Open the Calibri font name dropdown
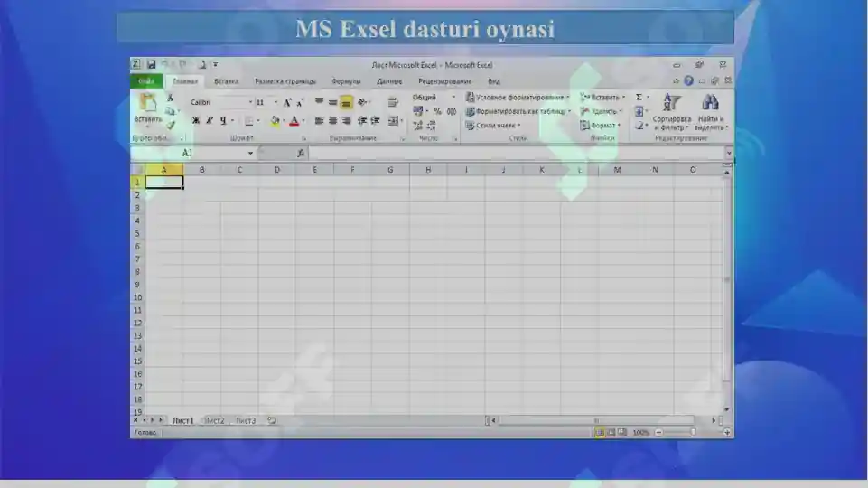 (x=250, y=102)
